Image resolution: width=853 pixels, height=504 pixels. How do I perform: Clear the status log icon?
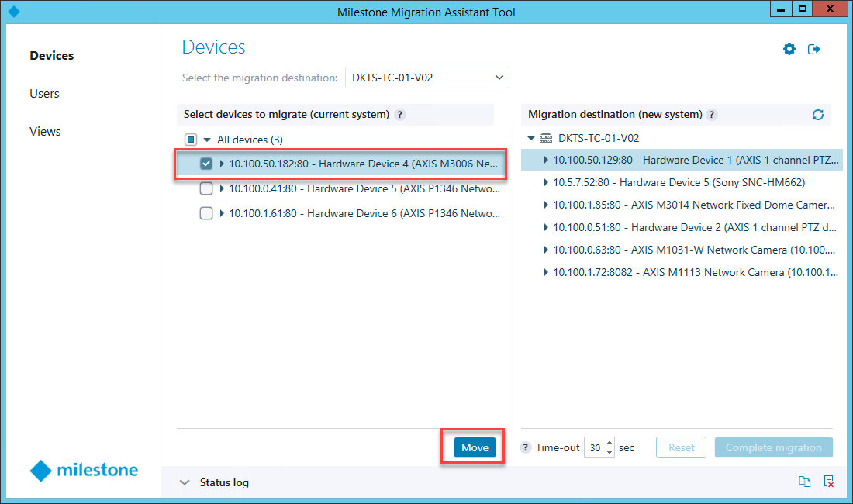[x=829, y=482]
